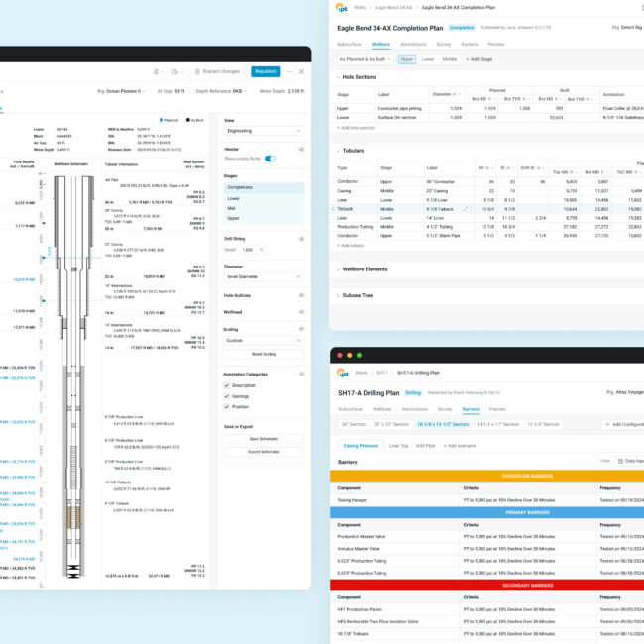The width and height of the screenshot is (644, 644).
Task: Expand the Subsea Tree section
Action: tap(336, 295)
